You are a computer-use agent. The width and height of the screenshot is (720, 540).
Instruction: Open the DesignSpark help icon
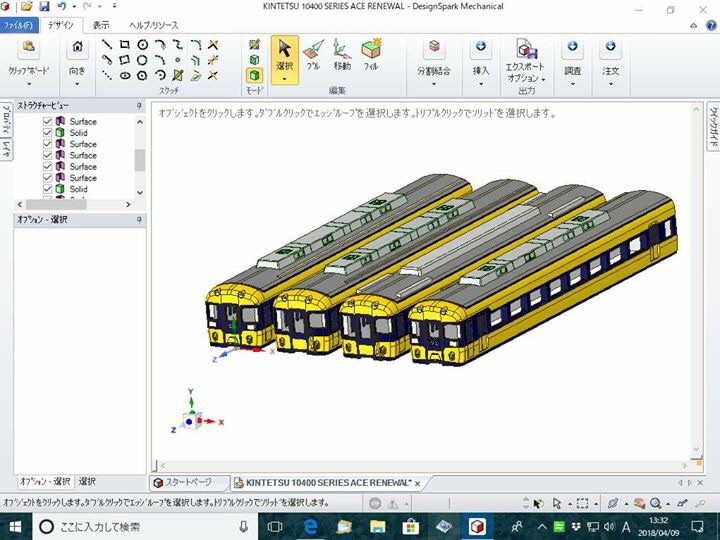[710, 25]
